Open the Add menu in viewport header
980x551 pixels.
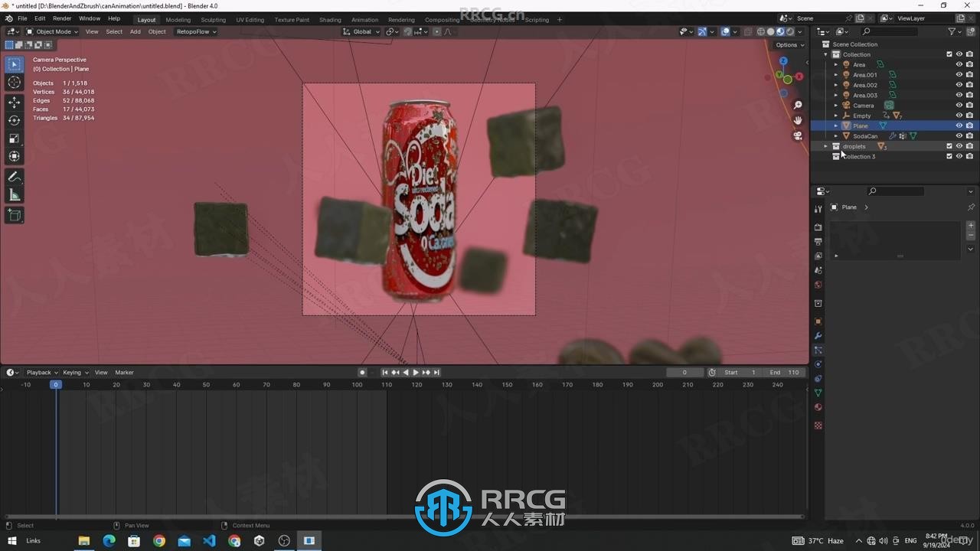(x=135, y=31)
